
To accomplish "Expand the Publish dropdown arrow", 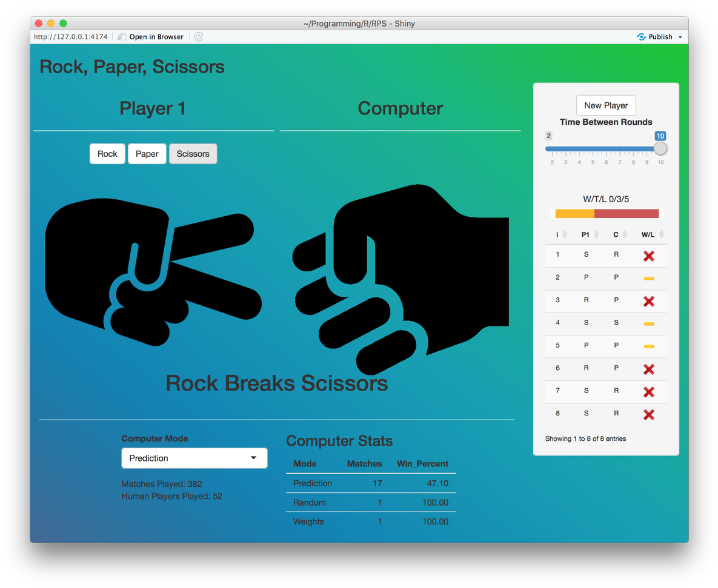I will (x=680, y=37).
